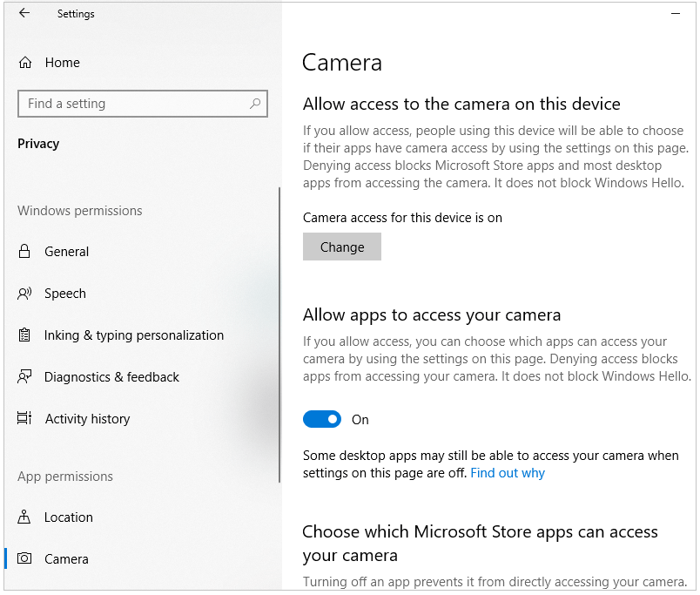Viewport: 700px width, 595px height.
Task: Select Speech from Windows permissions list
Action: (65, 294)
